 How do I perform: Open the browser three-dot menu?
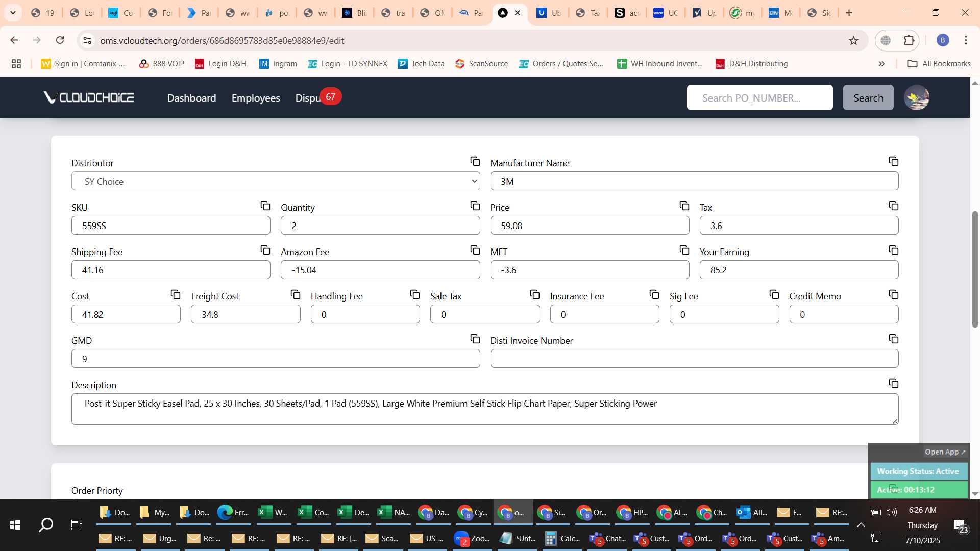point(966,40)
